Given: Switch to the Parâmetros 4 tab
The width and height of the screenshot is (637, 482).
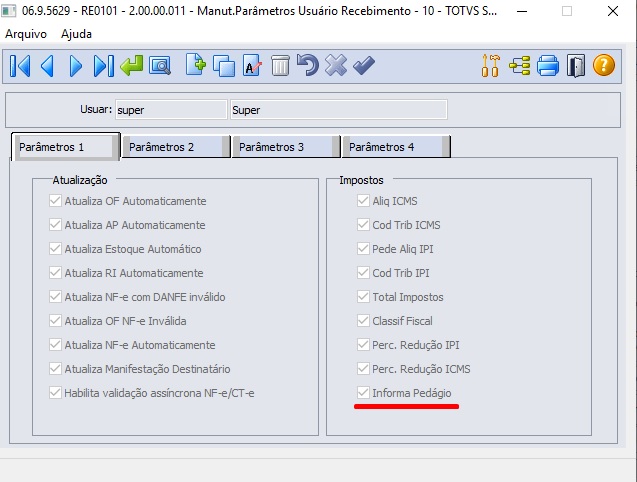Looking at the screenshot, I should pos(396,147).
